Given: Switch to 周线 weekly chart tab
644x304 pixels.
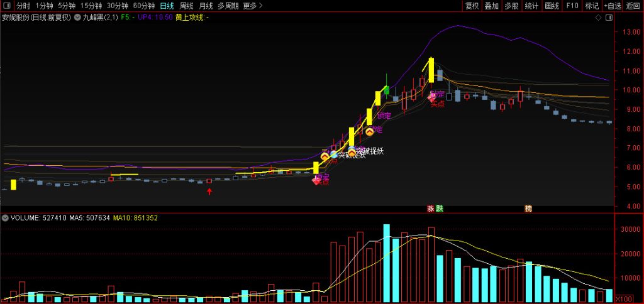Looking at the screenshot, I should click(187, 6).
